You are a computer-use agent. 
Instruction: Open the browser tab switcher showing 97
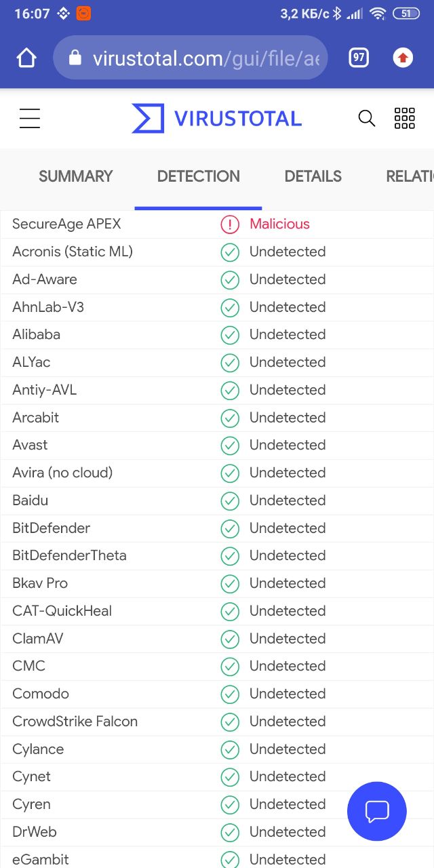point(359,58)
